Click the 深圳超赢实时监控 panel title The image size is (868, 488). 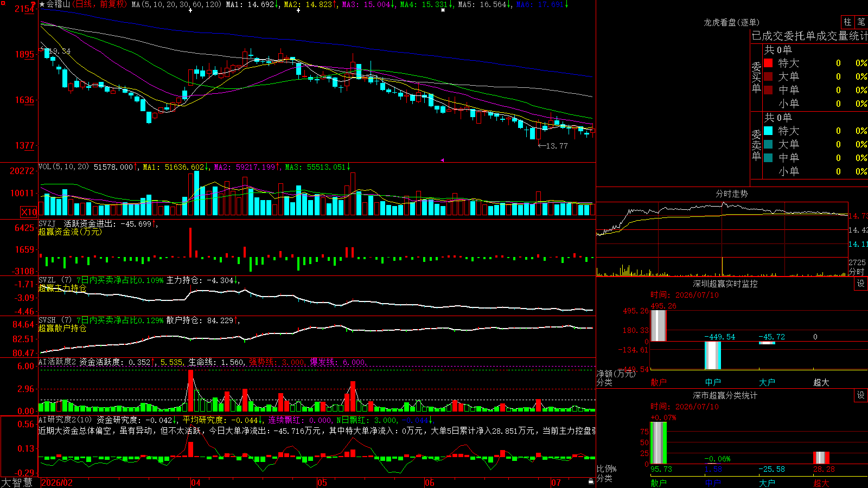[725, 284]
